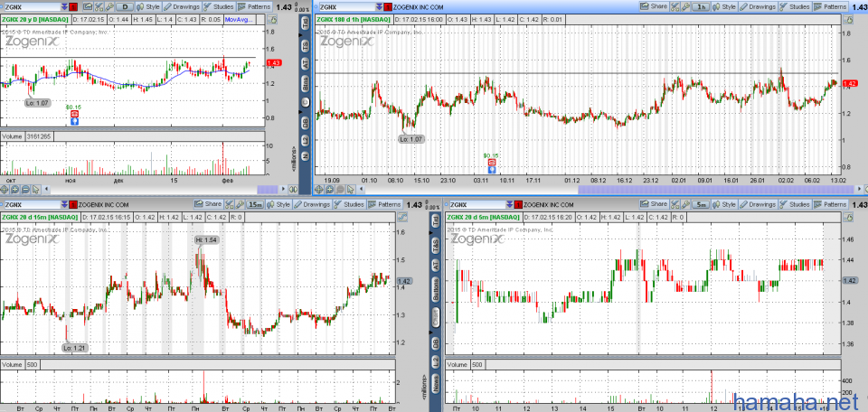The image size is (868, 412).
Task: Open the wrench settings icon in the 15m chart
Action: click(x=239, y=204)
